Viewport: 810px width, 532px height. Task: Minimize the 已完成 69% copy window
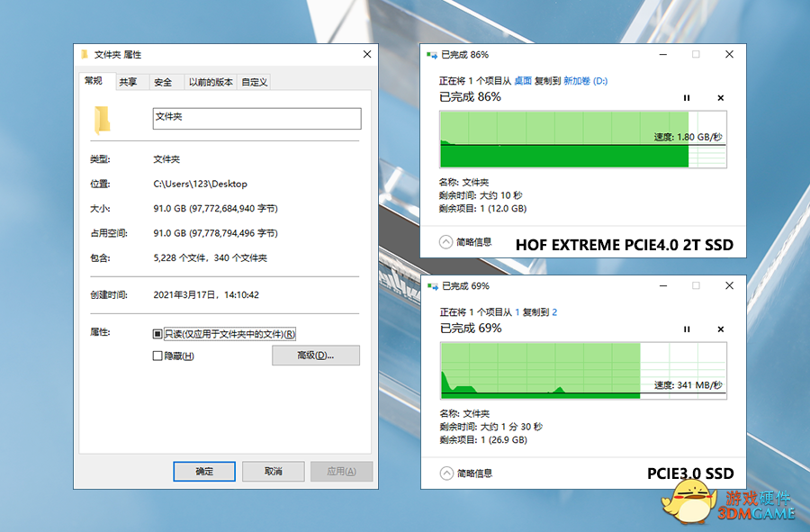pos(663,285)
